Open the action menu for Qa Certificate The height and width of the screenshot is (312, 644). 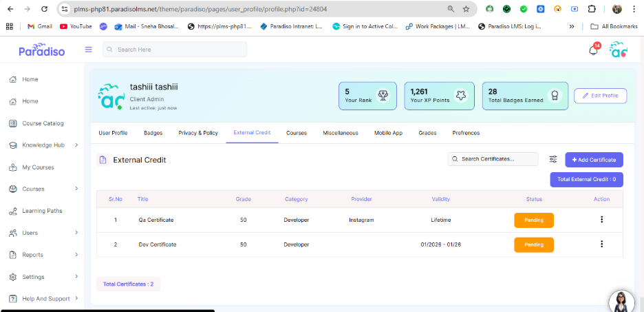point(601,220)
